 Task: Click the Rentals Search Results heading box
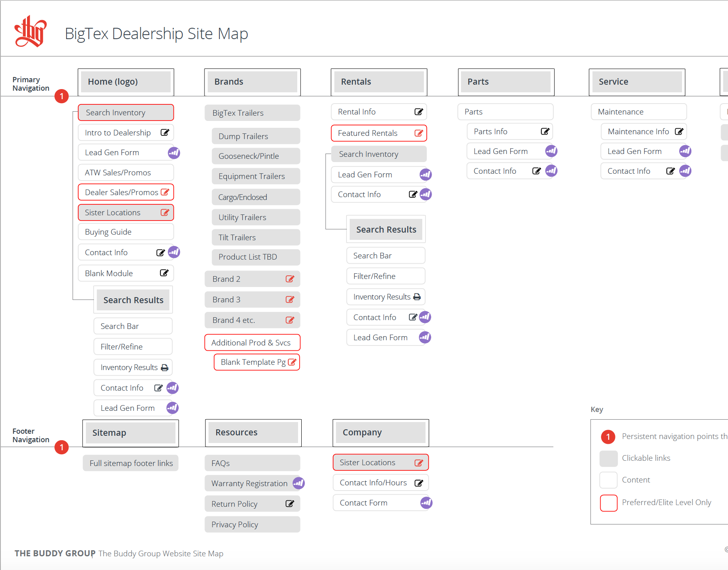pos(386,229)
